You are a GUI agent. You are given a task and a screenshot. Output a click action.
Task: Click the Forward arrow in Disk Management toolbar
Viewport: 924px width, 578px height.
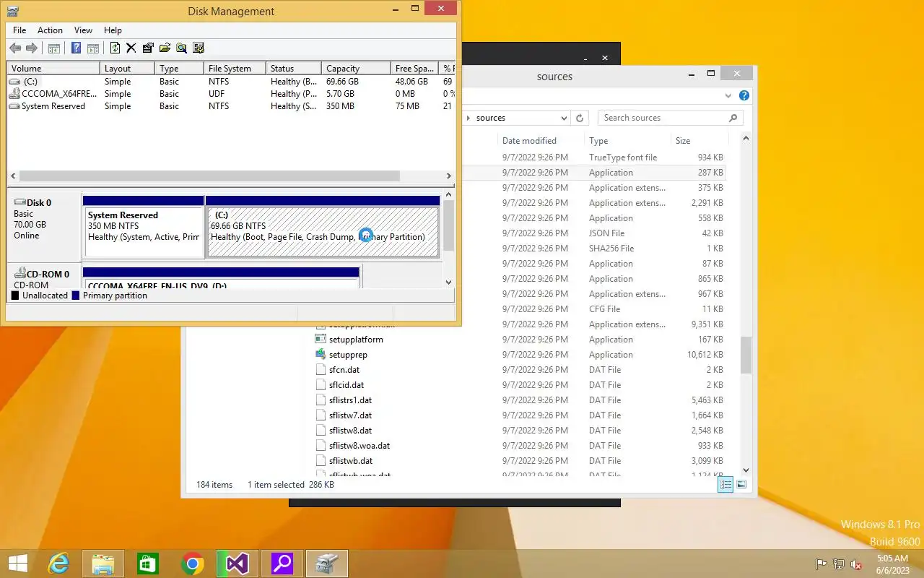tap(32, 48)
